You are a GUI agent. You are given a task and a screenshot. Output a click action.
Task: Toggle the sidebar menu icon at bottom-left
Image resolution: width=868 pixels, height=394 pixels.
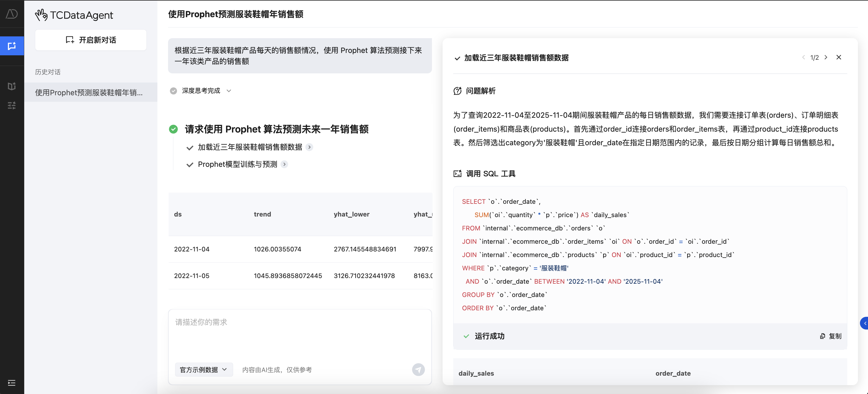(12, 383)
